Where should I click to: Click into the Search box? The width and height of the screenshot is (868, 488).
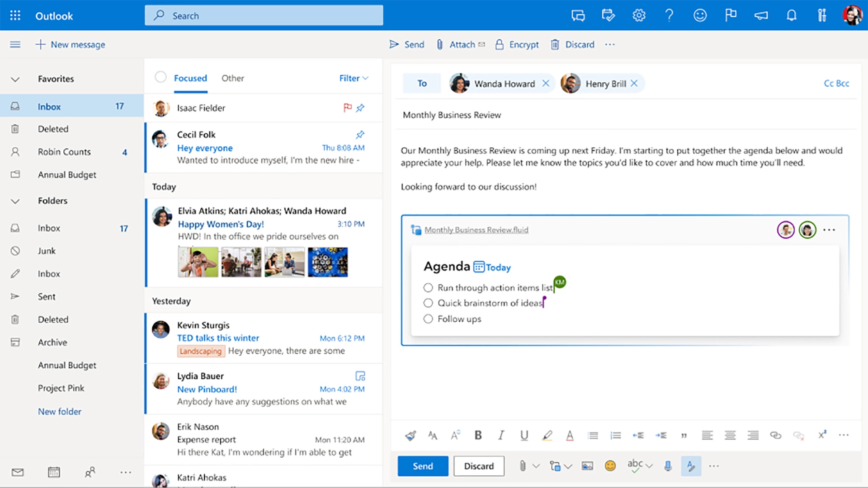point(264,16)
